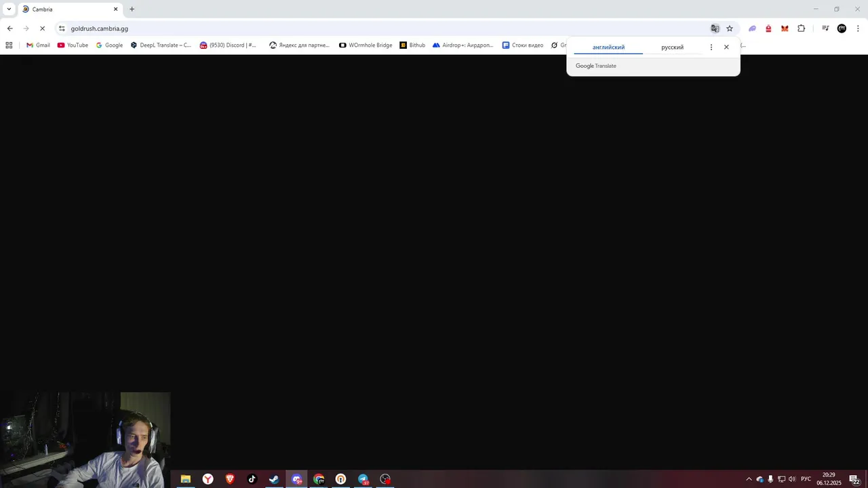Open Chrome profile avatar
This screenshot has width=868, height=488.
tap(842, 28)
